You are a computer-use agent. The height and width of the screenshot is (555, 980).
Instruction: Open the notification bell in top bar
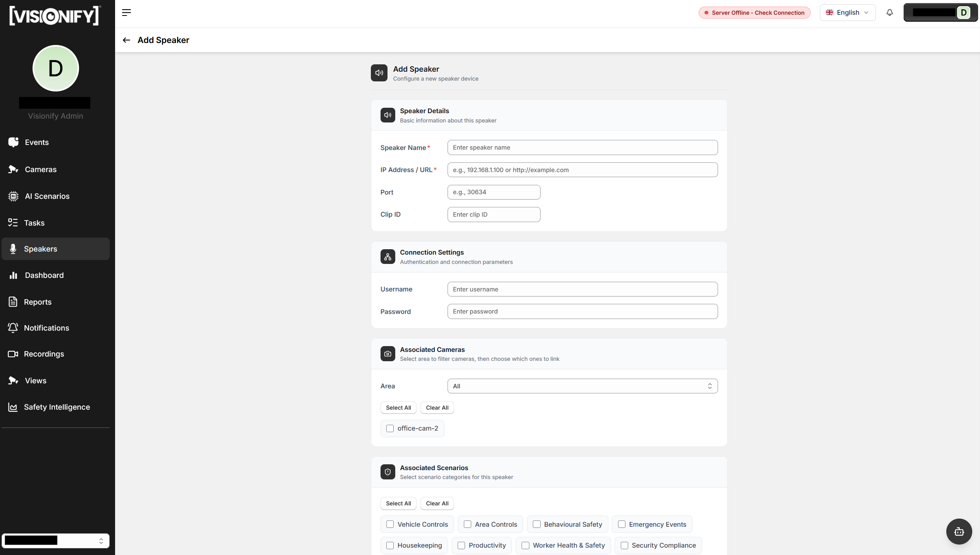click(890, 12)
